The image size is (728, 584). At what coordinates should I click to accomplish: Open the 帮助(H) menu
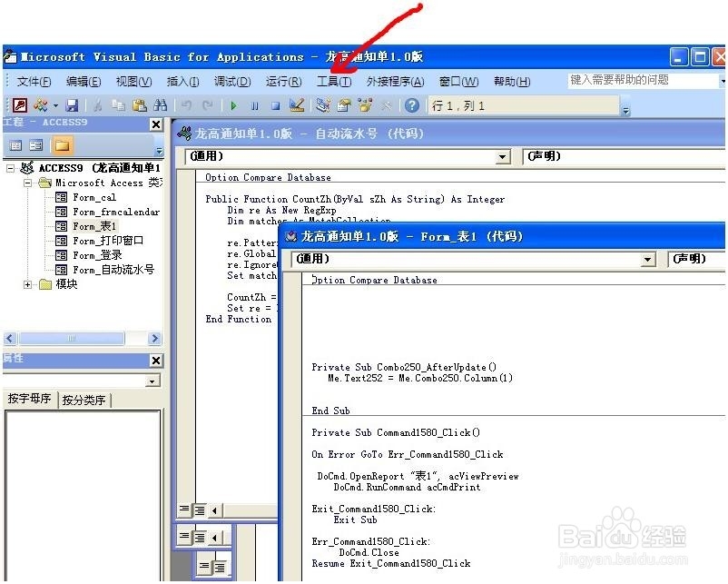(x=512, y=82)
